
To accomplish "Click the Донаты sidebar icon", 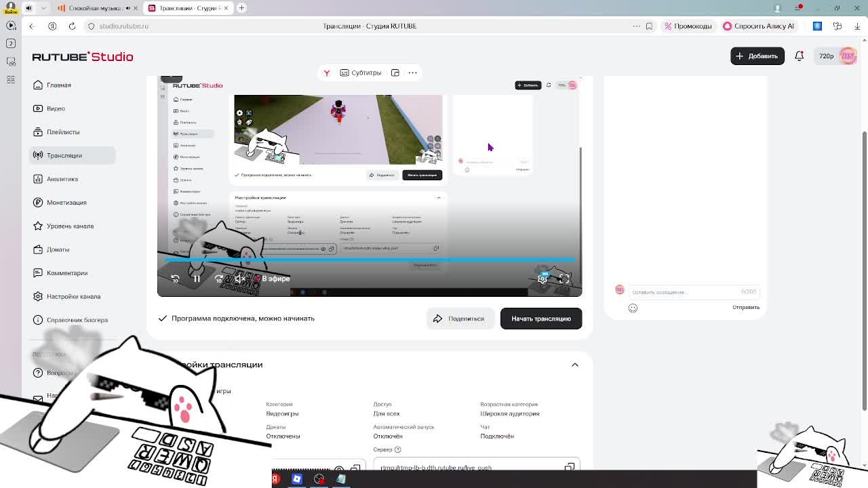I will (x=38, y=249).
